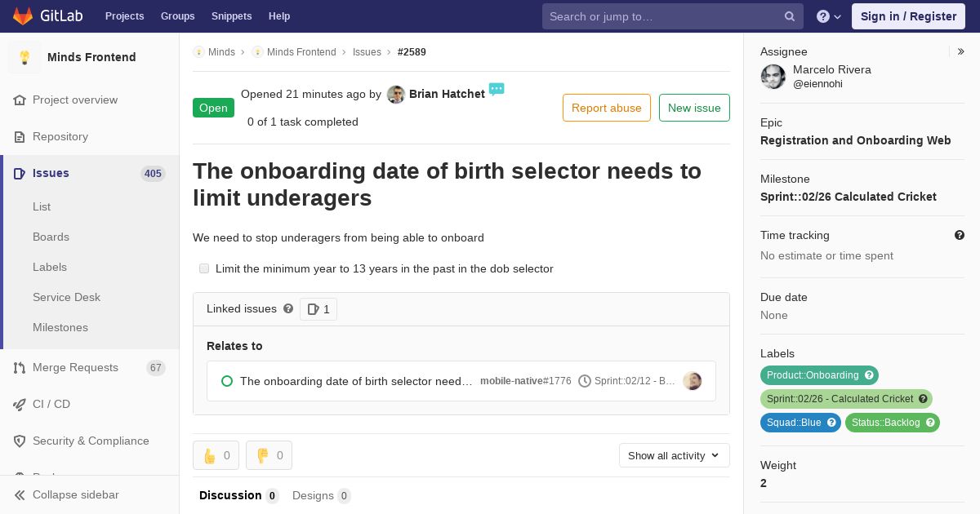The width and height of the screenshot is (980, 514).
Task: Open the Help question-mark menu
Action: (x=828, y=16)
